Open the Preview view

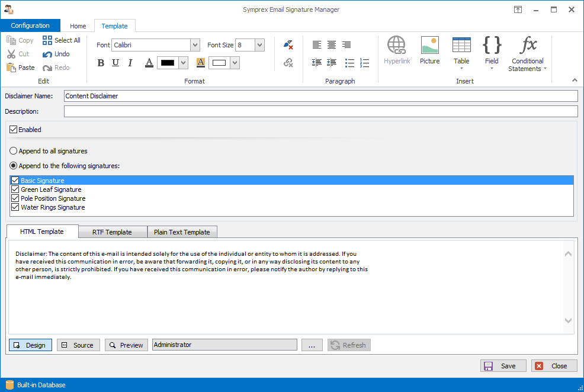[126, 345]
